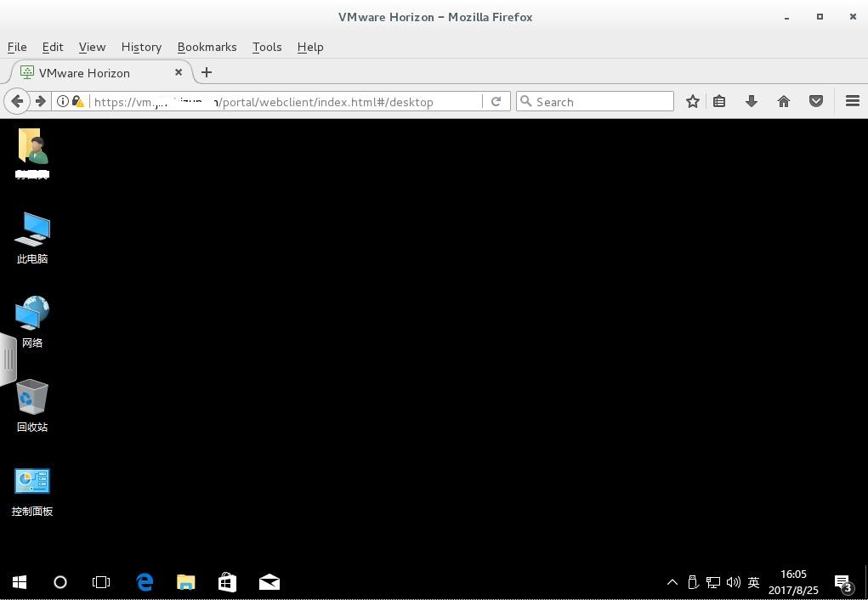Reload the current page
This screenshot has height=600, width=868.
(496, 101)
